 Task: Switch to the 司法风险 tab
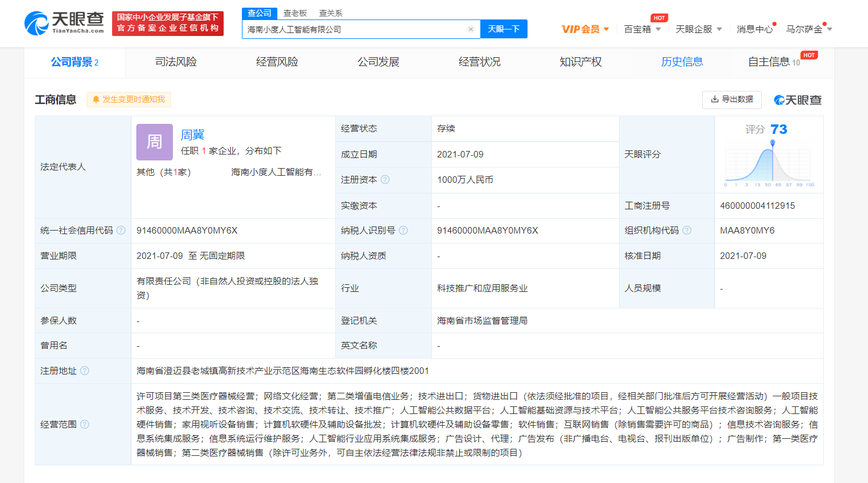176,62
